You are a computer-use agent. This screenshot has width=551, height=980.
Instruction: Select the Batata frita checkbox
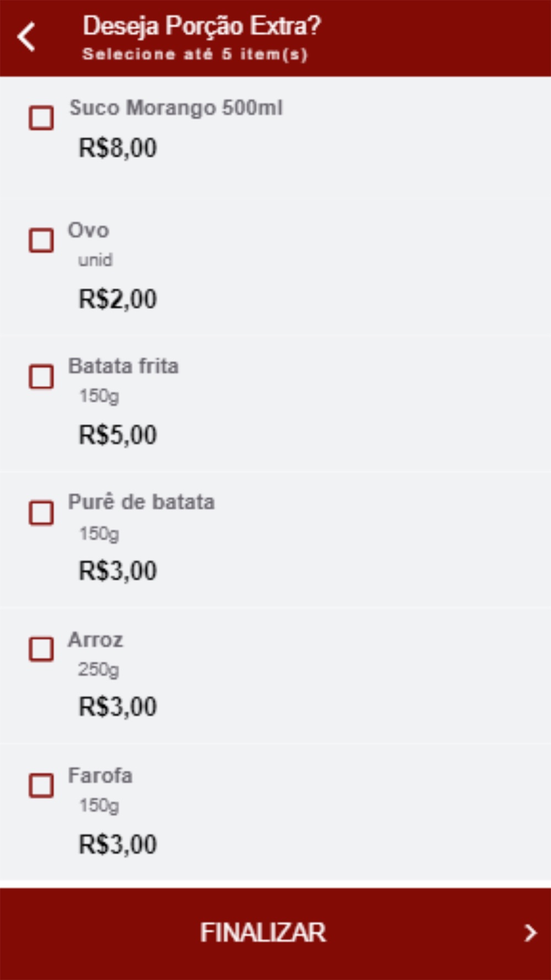pos(41,376)
